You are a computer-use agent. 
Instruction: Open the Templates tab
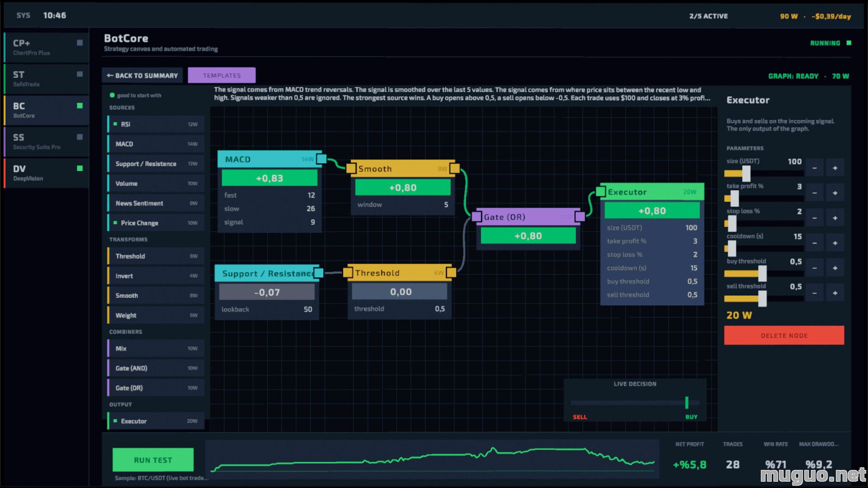(x=222, y=75)
